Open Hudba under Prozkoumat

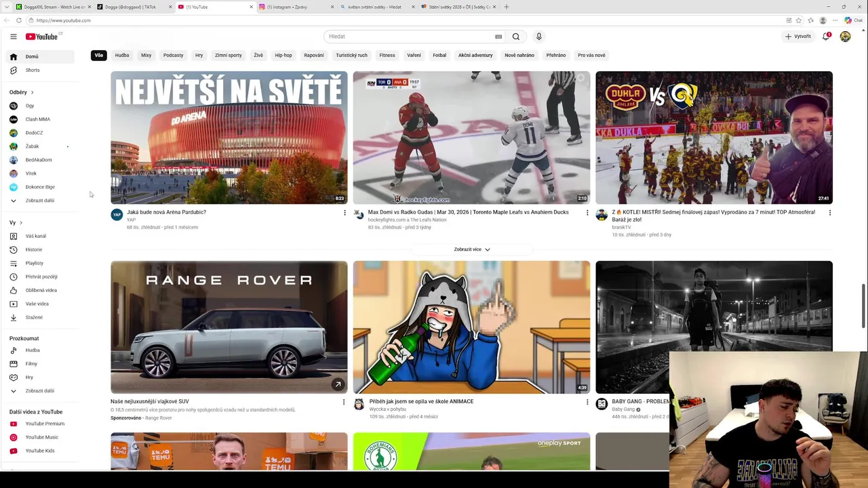click(x=39, y=350)
